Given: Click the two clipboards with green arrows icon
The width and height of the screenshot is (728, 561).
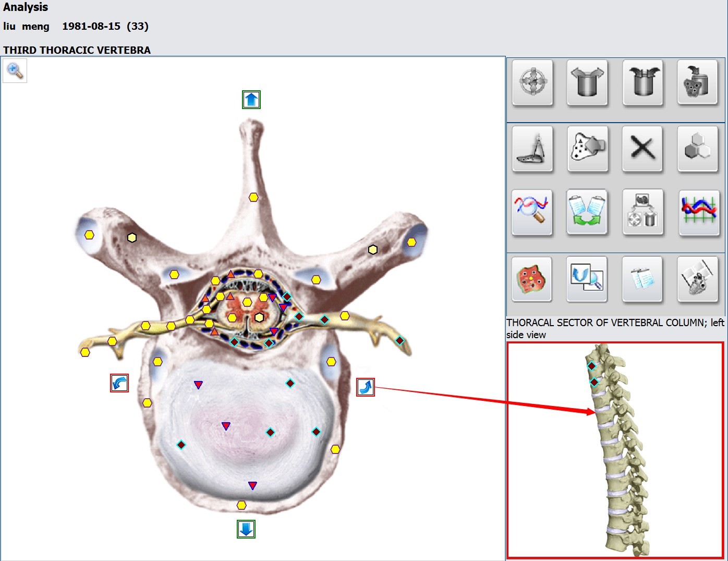Looking at the screenshot, I should pyautogui.click(x=587, y=212).
